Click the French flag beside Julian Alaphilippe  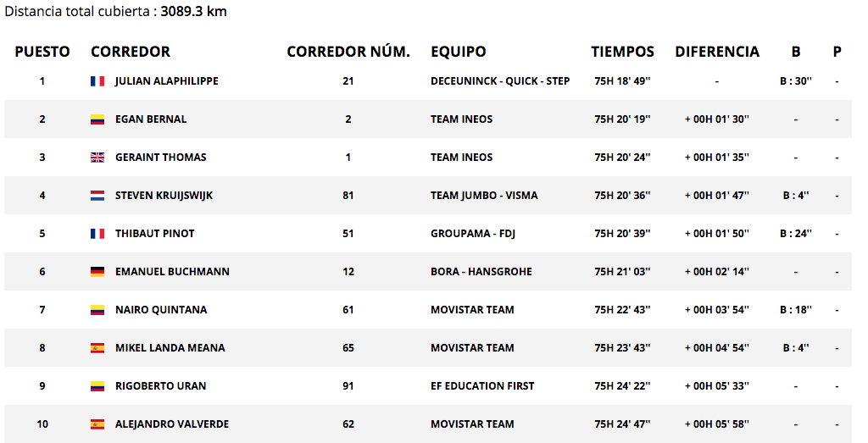point(97,81)
